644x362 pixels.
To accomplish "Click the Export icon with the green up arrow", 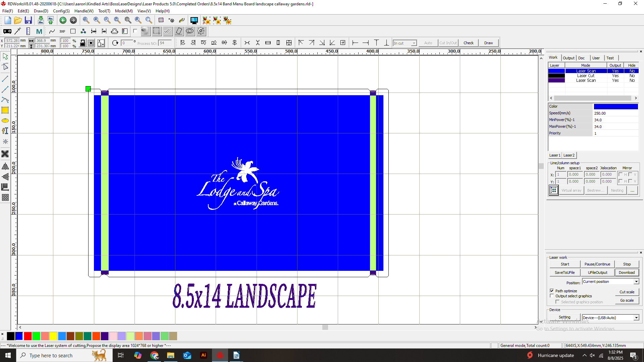I will point(51,20).
